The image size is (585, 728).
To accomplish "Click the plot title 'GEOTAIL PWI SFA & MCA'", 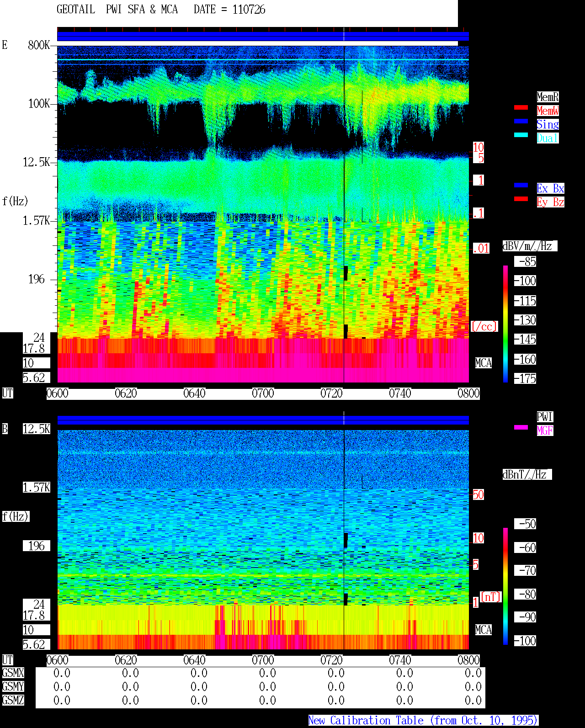I will point(117,10).
